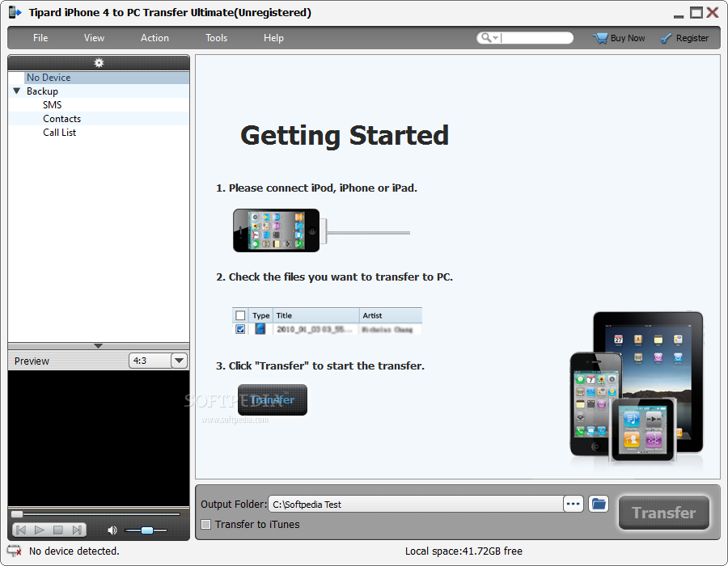This screenshot has height=566, width=728.
Task: Open the Help menu
Action: (x=273, y=38)
